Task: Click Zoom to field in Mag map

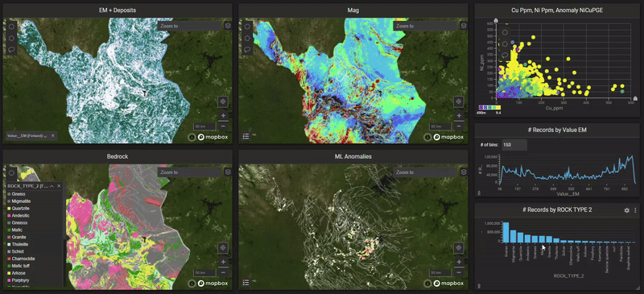Action: [x=426, y=26]
